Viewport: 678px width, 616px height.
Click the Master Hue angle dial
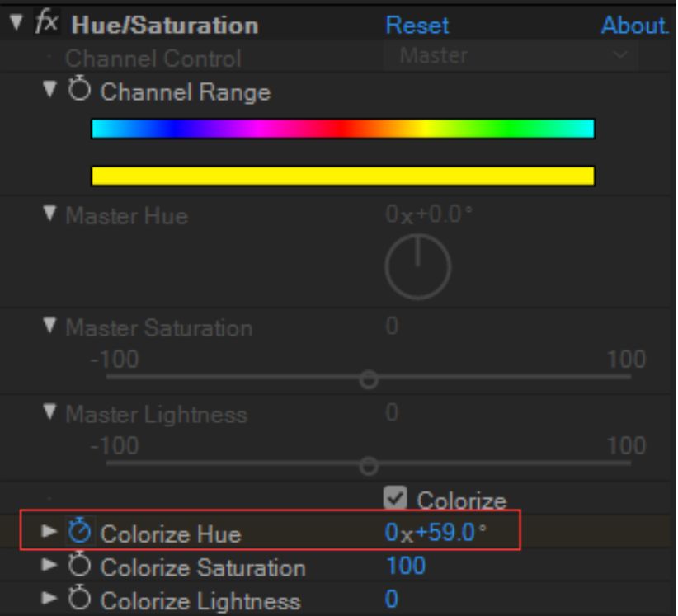pyautogui.click(x=417, y=268)
